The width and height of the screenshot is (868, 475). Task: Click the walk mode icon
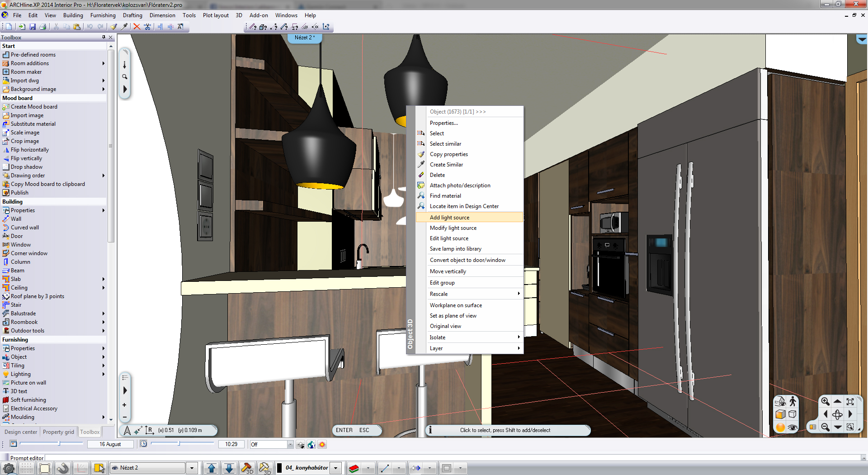click(x=793, y=401)
